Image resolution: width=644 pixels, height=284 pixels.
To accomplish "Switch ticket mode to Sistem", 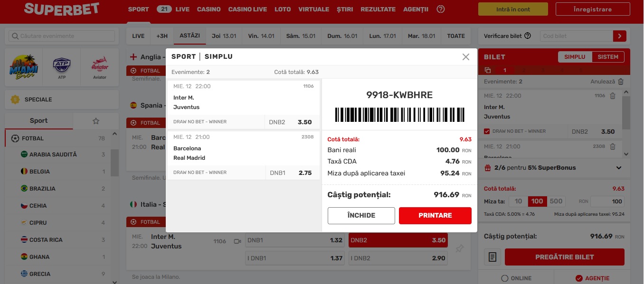I will [x=608, y=57].
